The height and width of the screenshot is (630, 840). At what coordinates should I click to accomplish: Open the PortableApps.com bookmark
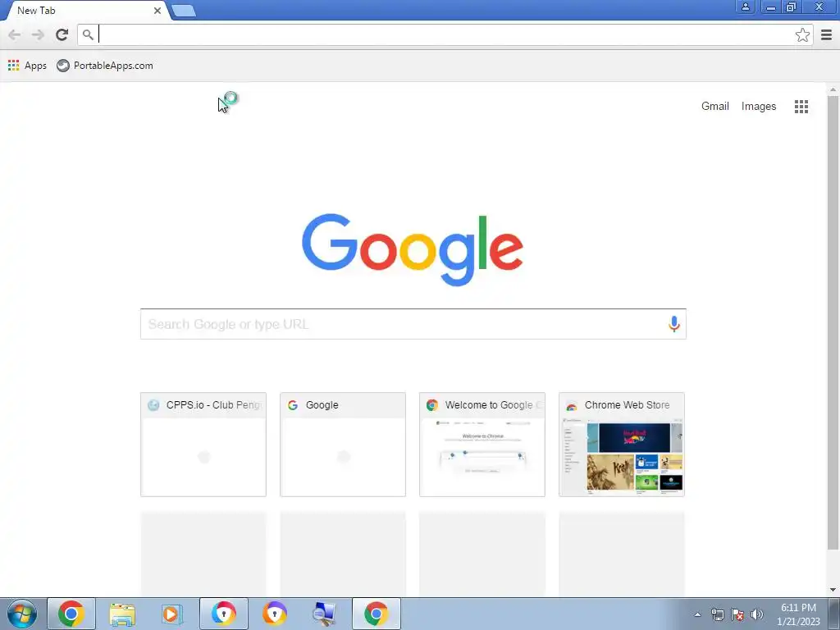click(x=105, y=66)
